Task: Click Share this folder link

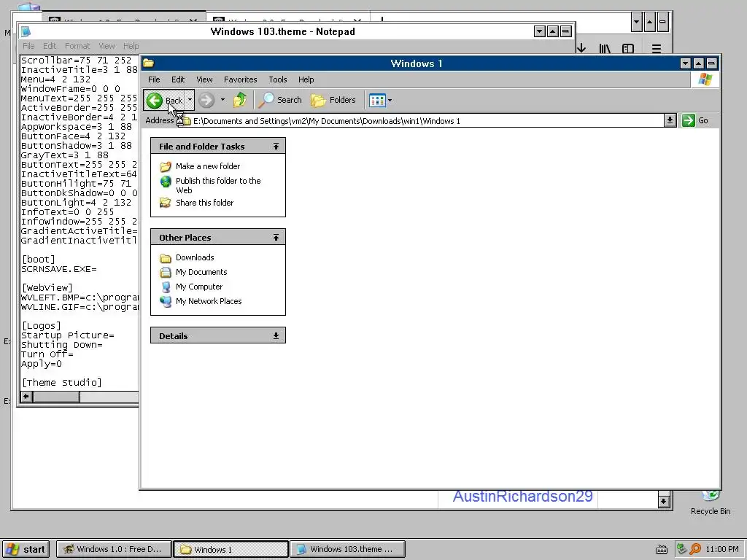Action: tap(204, 203)
